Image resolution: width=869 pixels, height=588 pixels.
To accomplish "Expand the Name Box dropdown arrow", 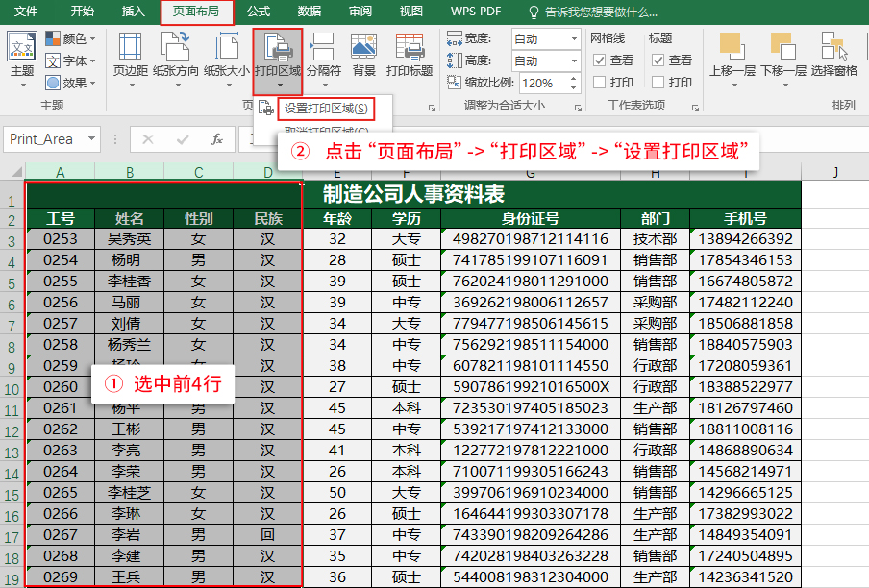I will (x=91, y=139).
